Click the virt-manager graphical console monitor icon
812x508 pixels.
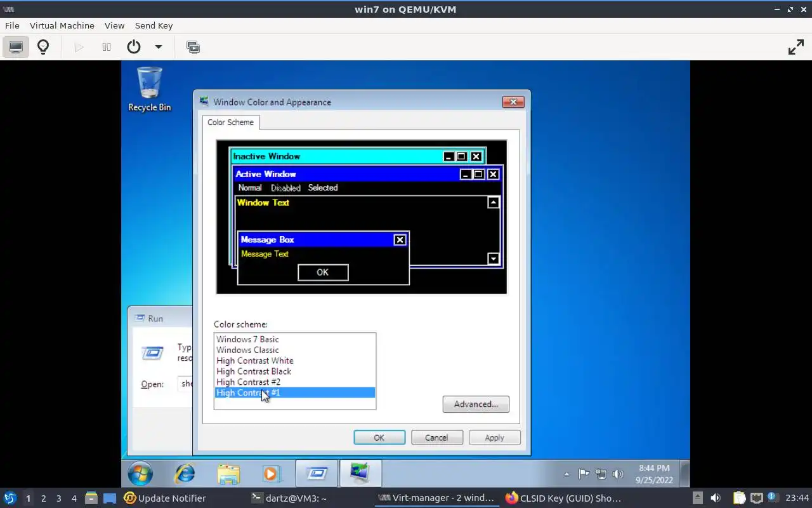click(x=16, y=47)
